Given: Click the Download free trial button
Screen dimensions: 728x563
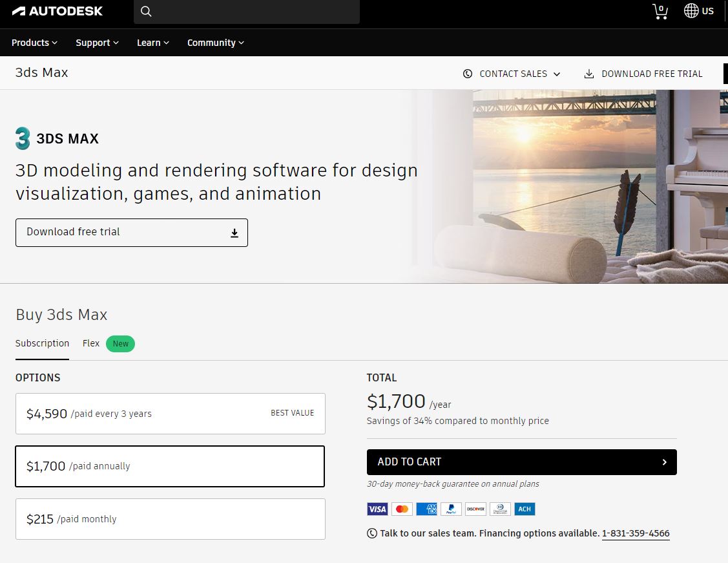Looking at the screenshot, I should pos(131,233).
